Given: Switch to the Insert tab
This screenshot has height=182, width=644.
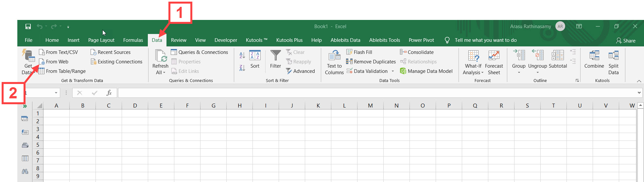Looking at the screenshot, I should pos(73,40).
